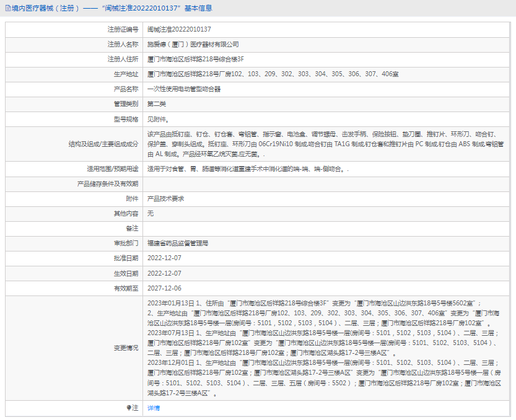Screen dimensions: 516x420
Task: Click the 注册证编号 label
Action: coord(123,30)
